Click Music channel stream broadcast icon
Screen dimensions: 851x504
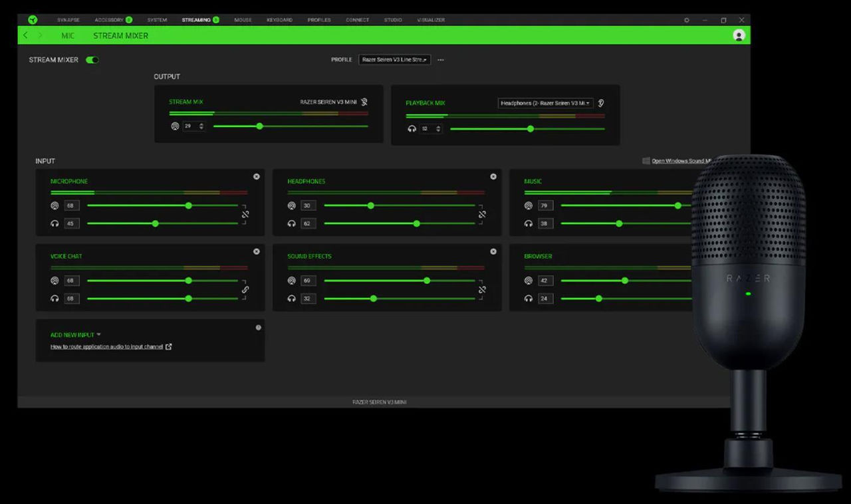[x=528, y=205]
